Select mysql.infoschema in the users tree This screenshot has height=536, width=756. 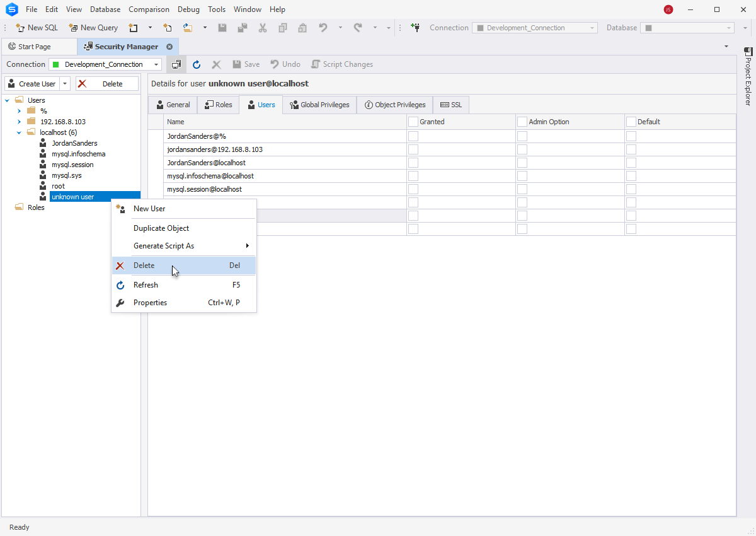[x=78, y=154]
